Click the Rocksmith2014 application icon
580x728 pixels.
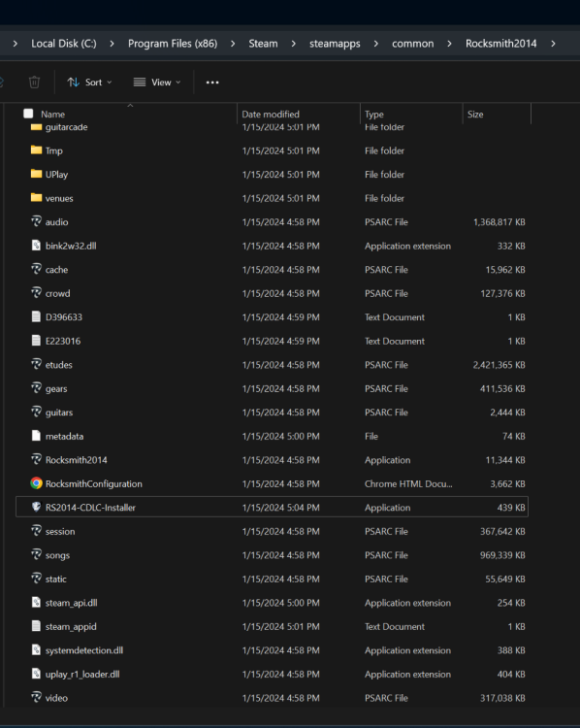click(36, 459)
